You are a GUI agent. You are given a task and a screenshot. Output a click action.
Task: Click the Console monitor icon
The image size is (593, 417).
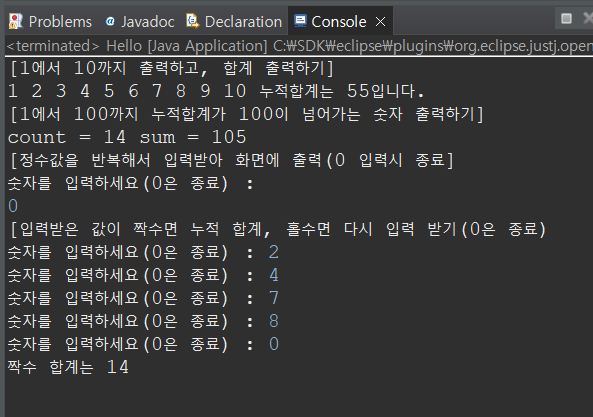click(300, 20)
